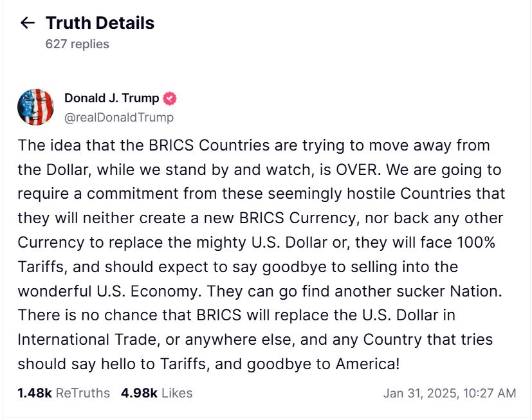
Task: Click the Truth Details page heading
Action: coord(100,23)
